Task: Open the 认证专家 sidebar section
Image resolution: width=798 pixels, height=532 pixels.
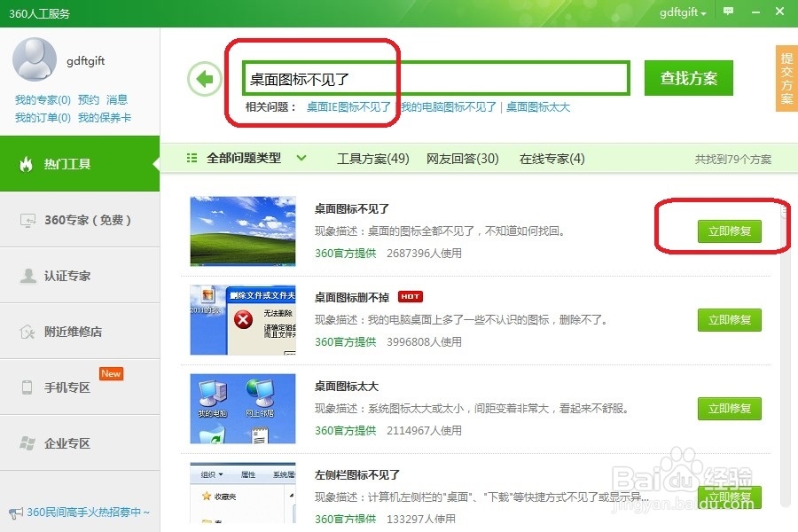Action: (x=80, y=276)
